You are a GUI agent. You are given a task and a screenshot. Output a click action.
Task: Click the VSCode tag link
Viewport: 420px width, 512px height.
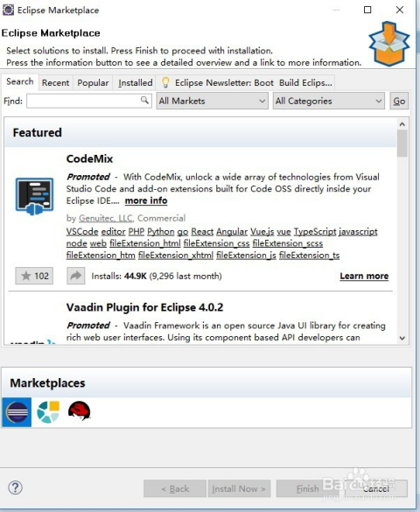(x=82, y=232)
